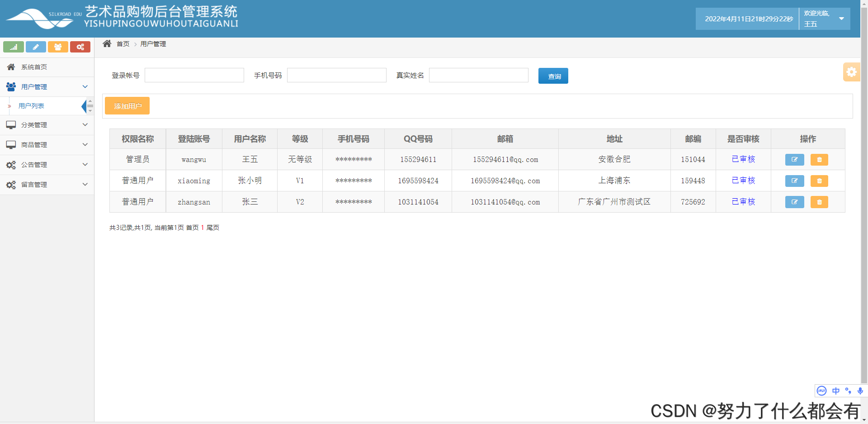This screenshot has width=868, height=424.
Task: Click the green chart shortcut button
Action: [14, 47]
